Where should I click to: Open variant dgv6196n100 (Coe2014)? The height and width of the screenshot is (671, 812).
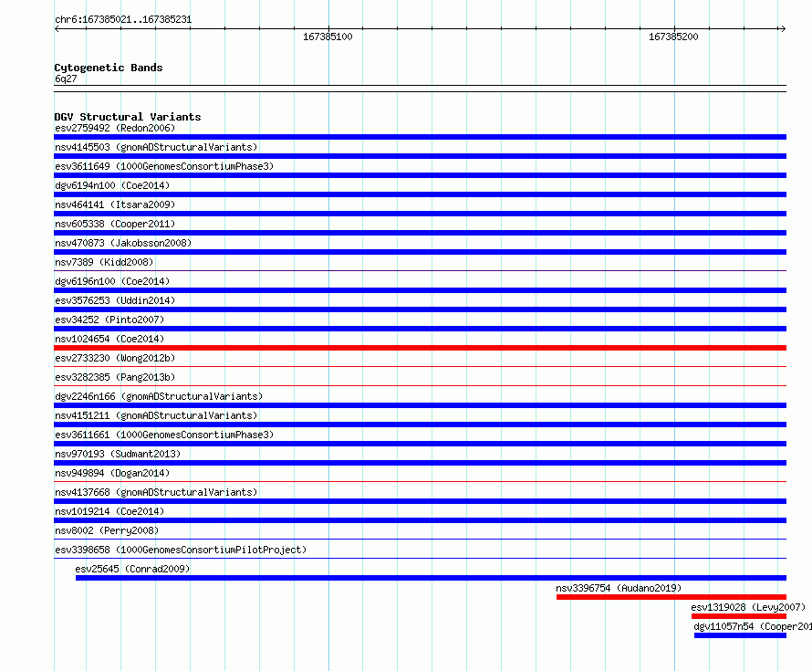112,281
